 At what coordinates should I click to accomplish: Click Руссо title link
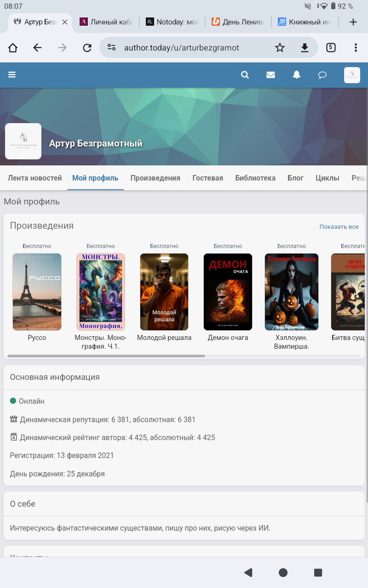(37, 338)
